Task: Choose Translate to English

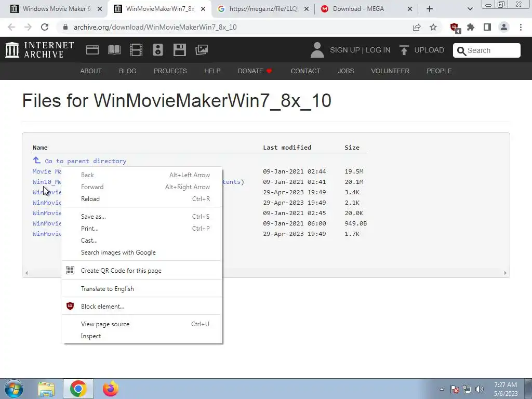Action: point(142,289)
